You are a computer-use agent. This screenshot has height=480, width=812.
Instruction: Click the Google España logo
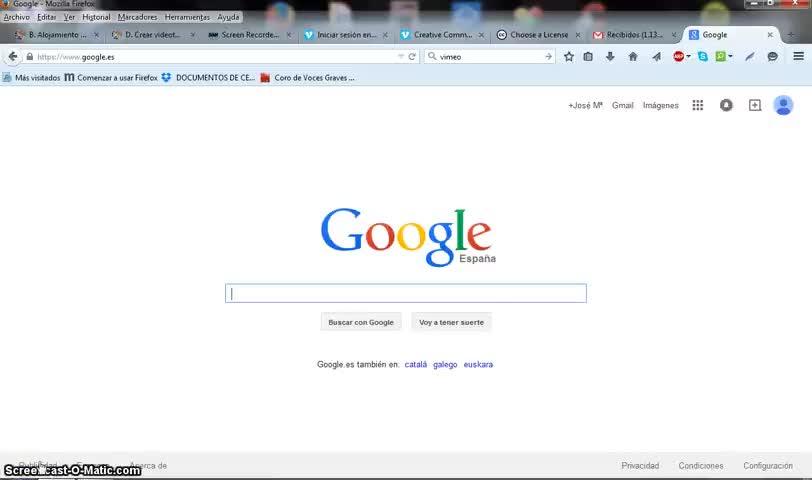tap(408, 237)
